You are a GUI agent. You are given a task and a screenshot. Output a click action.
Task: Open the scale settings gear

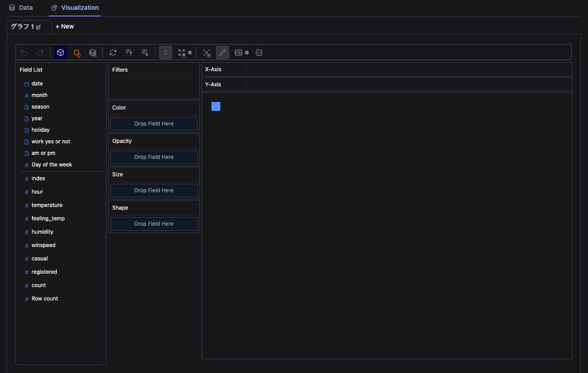click(190, 53)
